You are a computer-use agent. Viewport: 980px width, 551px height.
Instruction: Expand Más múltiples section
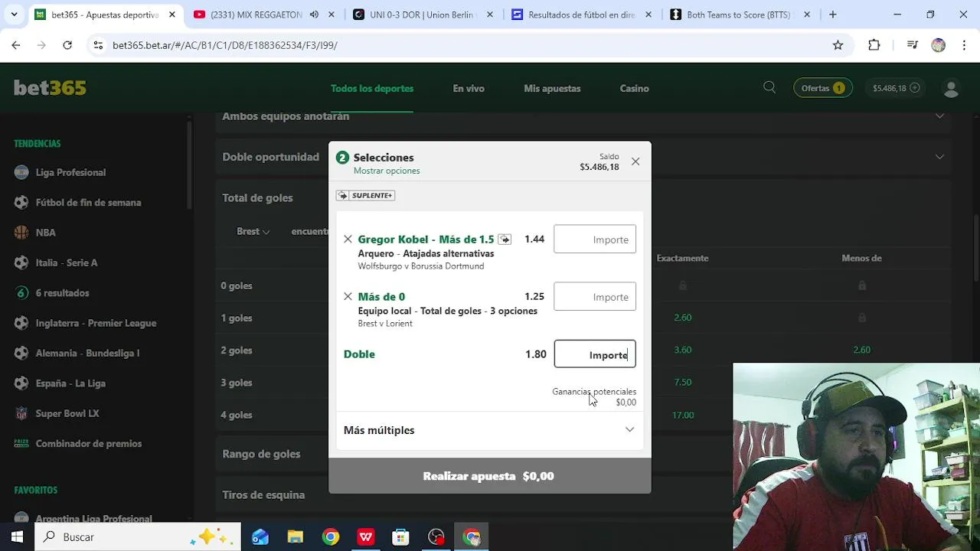490,430
